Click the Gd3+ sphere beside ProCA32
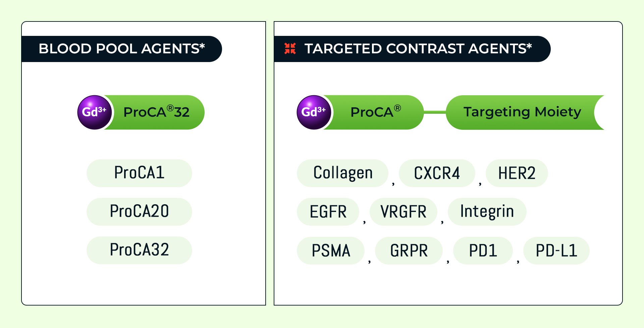Screen dimensions: 644x328 pos(94,112)
